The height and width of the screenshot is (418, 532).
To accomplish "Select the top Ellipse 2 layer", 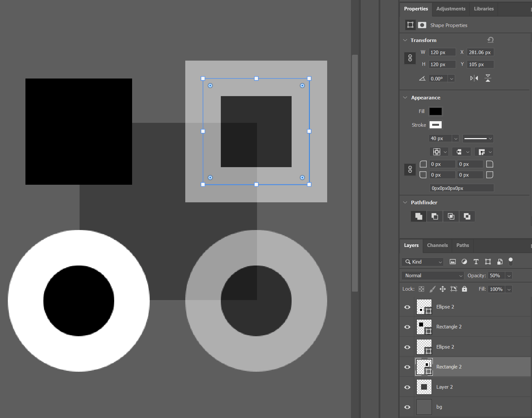I will [445, 307].
